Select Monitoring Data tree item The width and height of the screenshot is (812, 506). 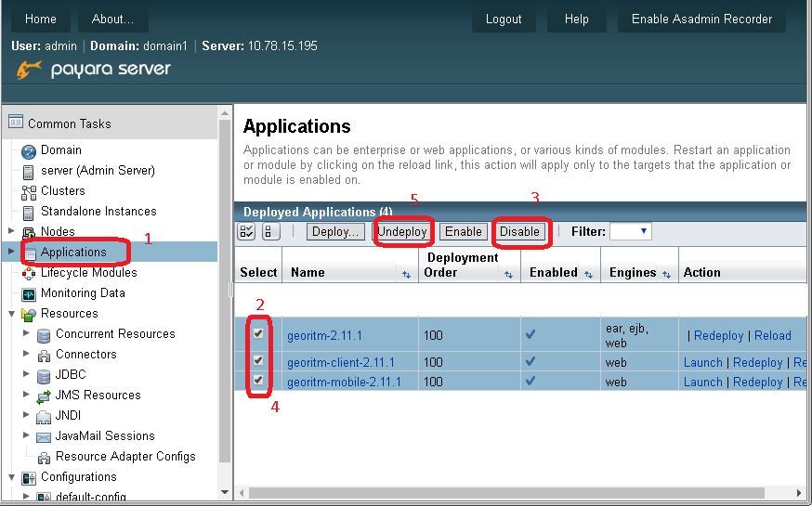83,292
